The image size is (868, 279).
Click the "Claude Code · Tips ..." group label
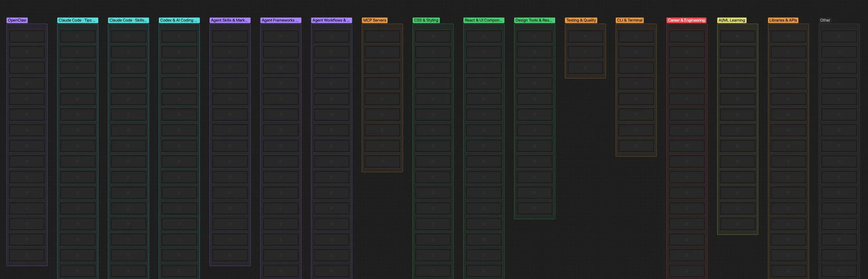77,20
